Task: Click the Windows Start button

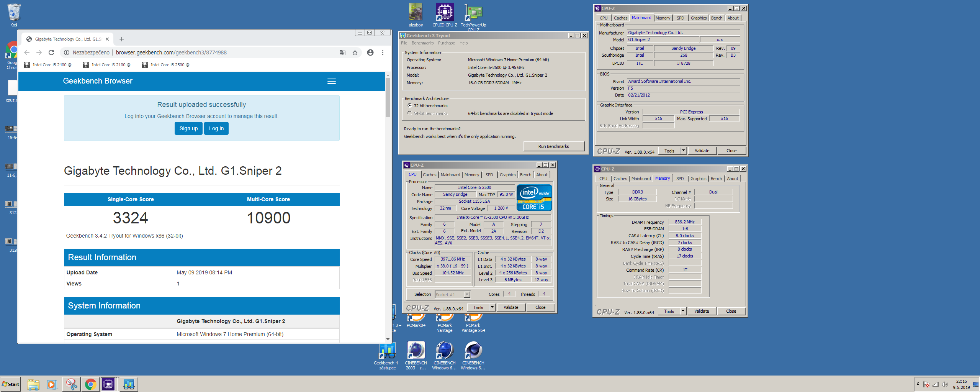Action: [11, 384]
